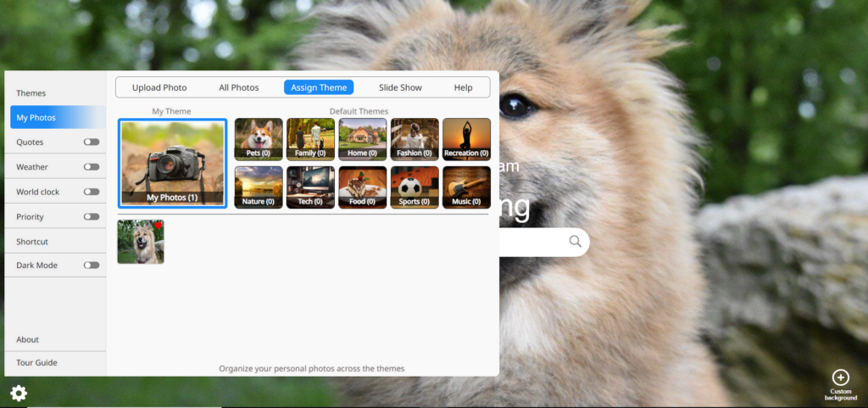The width and height of the screenshot is (868, 408).
Task: Click the heart on the dog photo
Action: click(158, 226)
